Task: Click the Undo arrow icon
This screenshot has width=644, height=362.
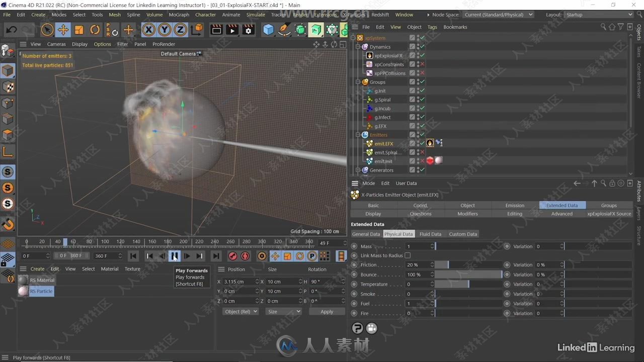Action: (11, 30)
